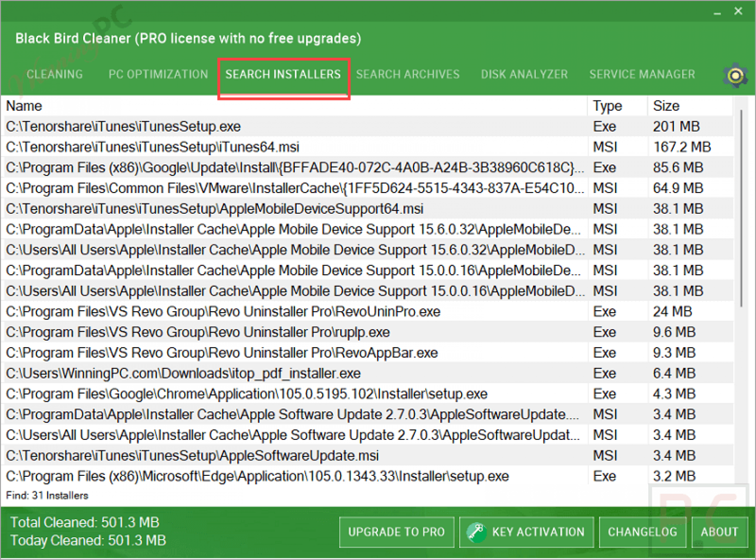Sort installers by the Type column

tap(607, 106)
